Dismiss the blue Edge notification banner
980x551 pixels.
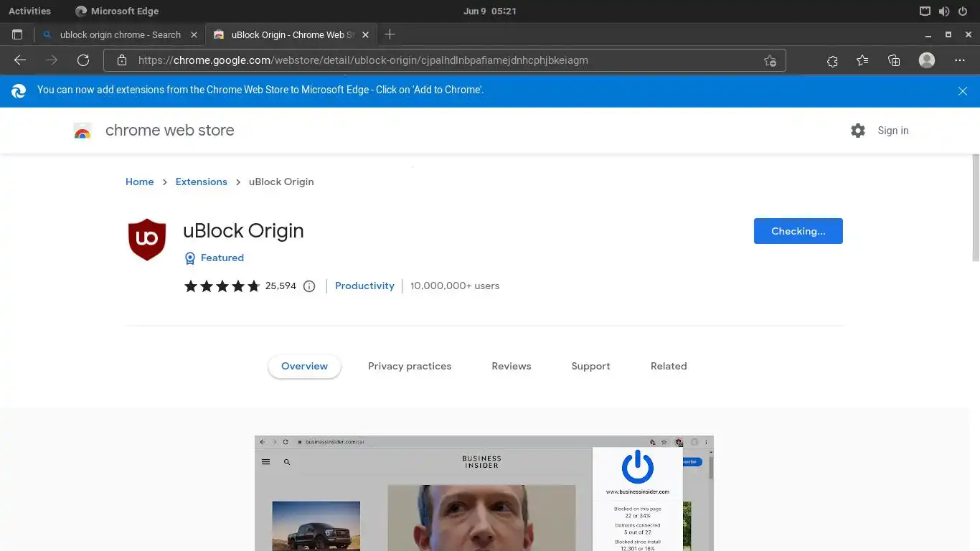(963, 91)
